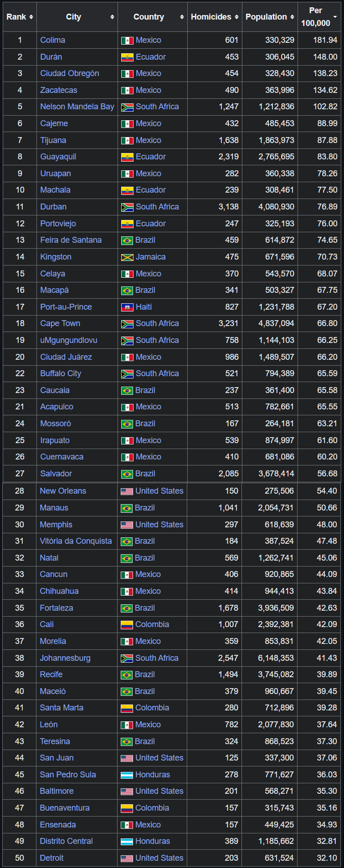Image resolution: width=344 pixels, height=868 pixels.
Task: Open the uMgungundlovu link
Action: click(68, 340)
